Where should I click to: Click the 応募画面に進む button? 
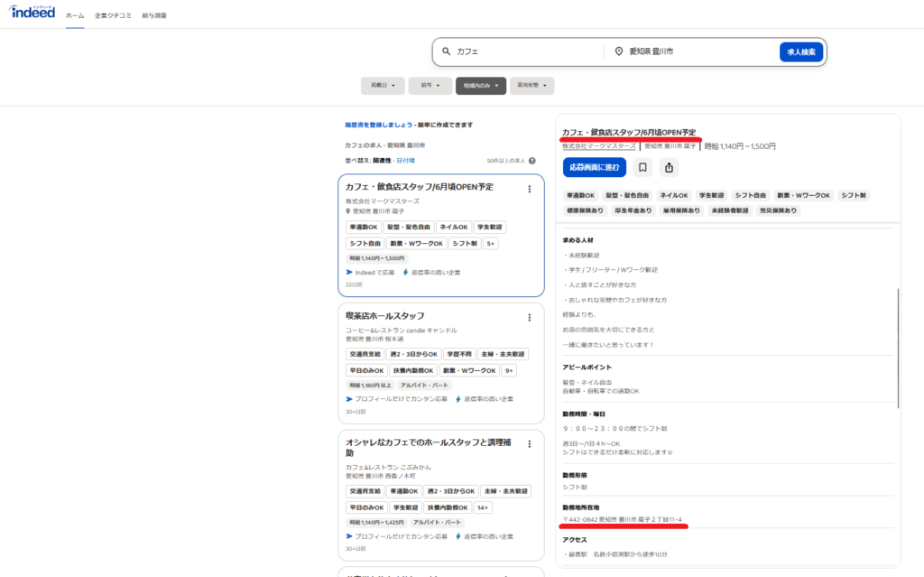tap(594, 168)
